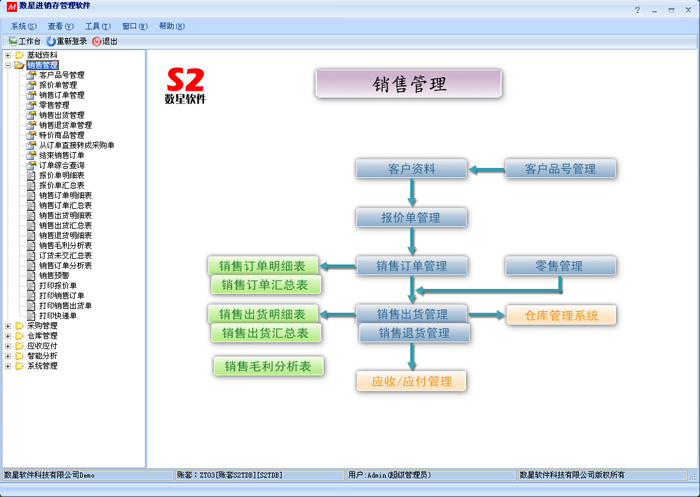Select 销售出货明细表 in the tree

point(65,215)
